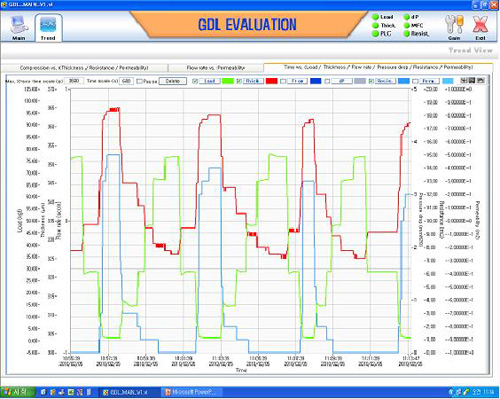
Task: Uncheck the Thick trace checkbox
Action: point(239,81)
